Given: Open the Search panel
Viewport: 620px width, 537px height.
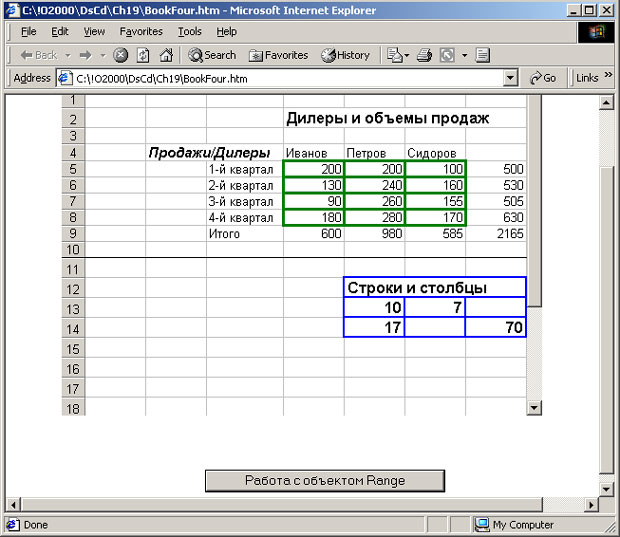Looking at the screenshot, I should [212, 55].
